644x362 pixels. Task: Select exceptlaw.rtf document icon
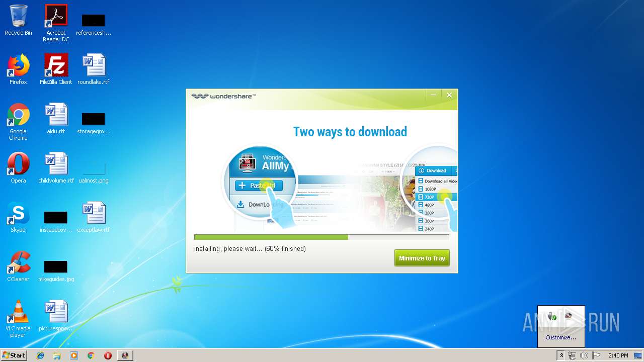click(x=94, y=217)
